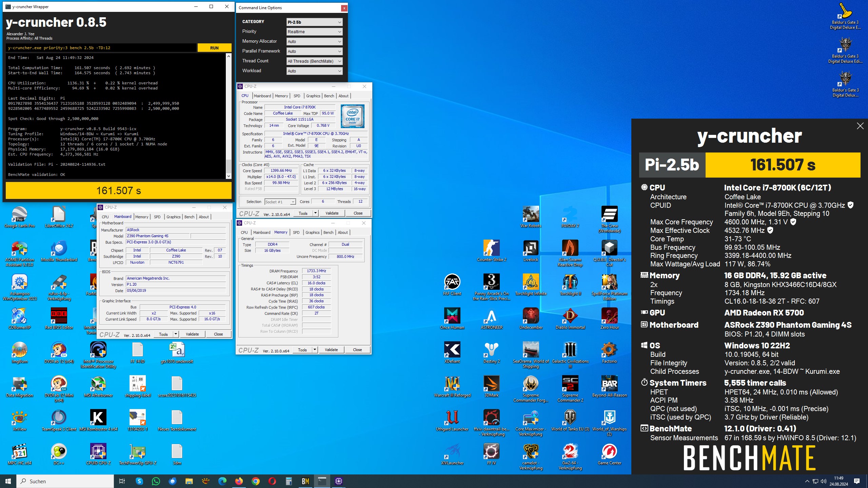Launch CPUID CPU-Z desktop shortcut
Screen dimensions: 868x488
click(98, 454)
